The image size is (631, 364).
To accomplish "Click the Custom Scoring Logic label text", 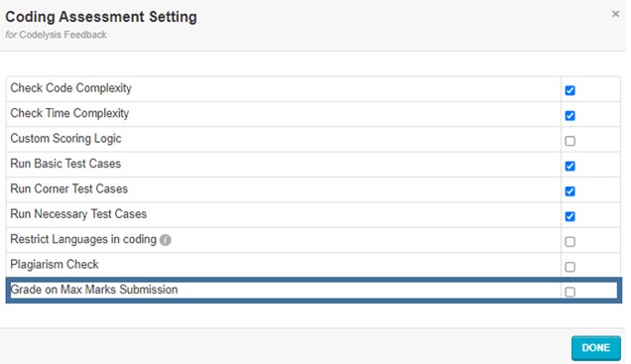I will coord(65,139).
